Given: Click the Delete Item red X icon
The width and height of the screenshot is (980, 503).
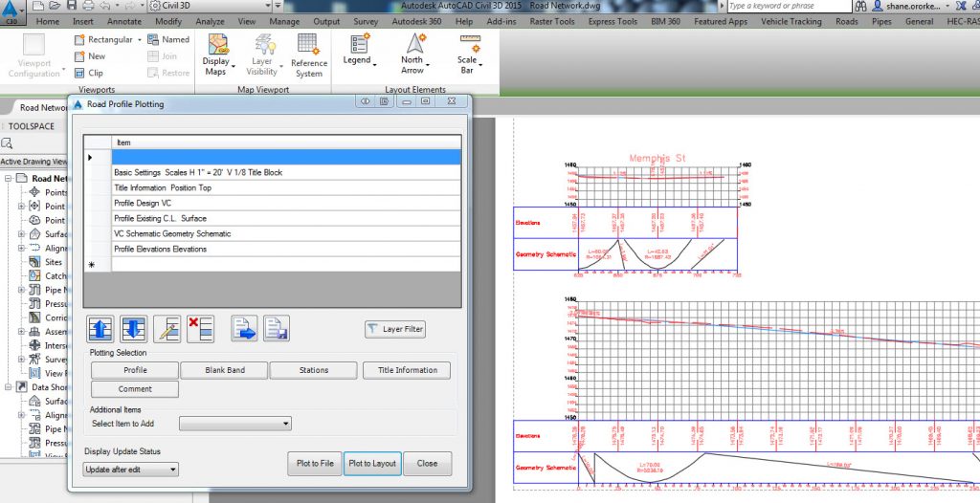Looking at the screenshot, I should point(200,329).
